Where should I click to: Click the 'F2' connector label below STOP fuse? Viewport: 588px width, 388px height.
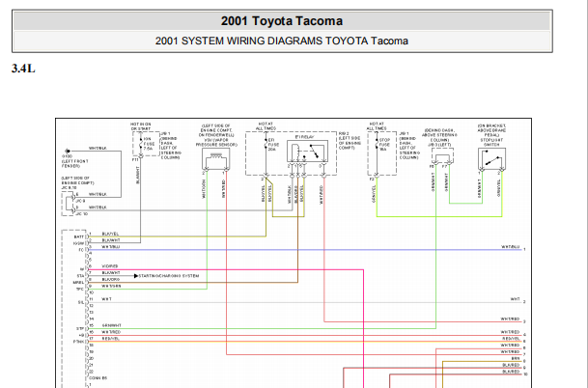[x=372, y=180]
